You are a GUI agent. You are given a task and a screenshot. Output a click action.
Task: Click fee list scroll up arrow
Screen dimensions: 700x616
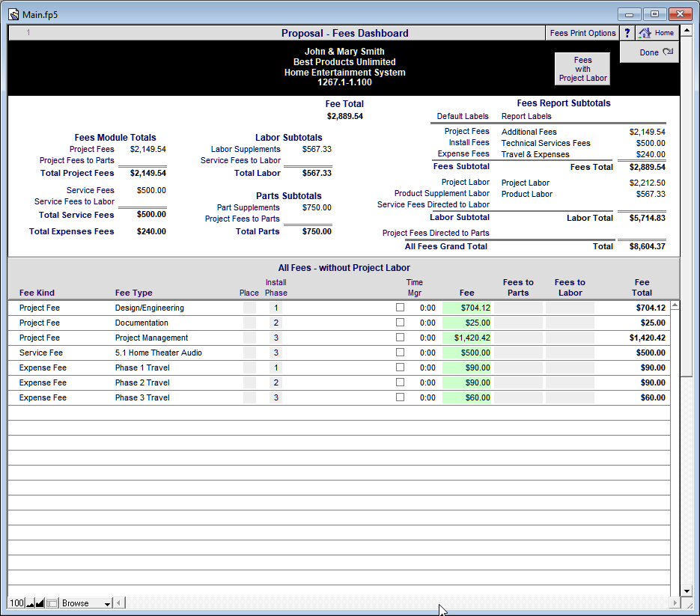tap(675, 305)
